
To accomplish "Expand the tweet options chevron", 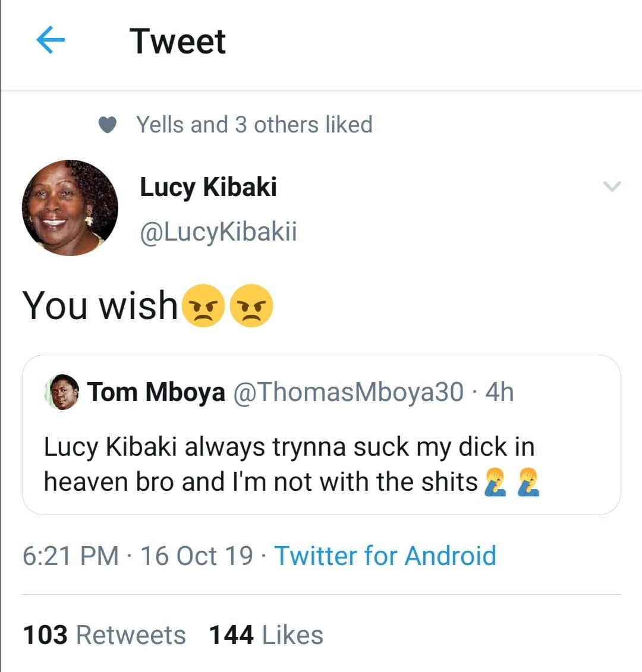I will click(x=612, y=187).
